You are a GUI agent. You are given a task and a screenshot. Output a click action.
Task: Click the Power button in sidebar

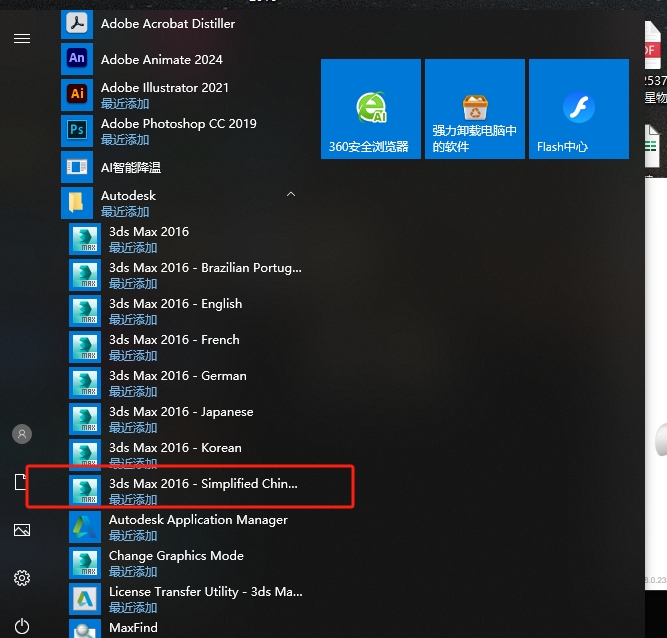22,625
